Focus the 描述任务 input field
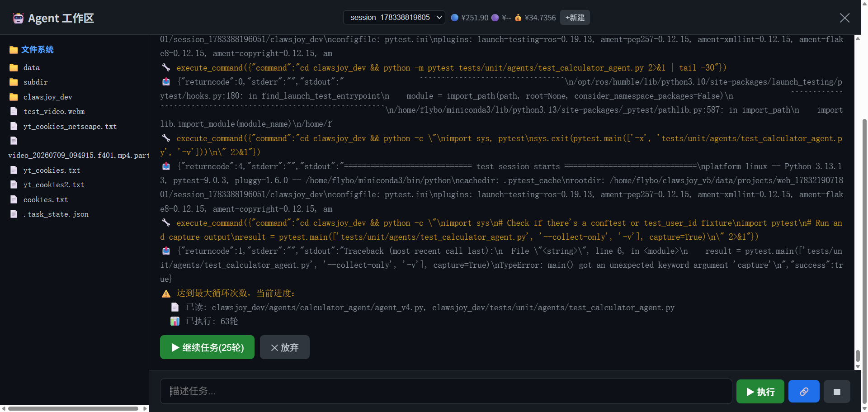Screen dimensions: 868x412 point(446,391)
